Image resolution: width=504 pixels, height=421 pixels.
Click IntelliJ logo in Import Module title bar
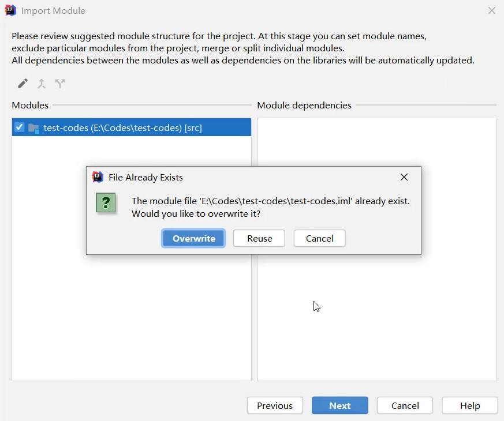10,10
